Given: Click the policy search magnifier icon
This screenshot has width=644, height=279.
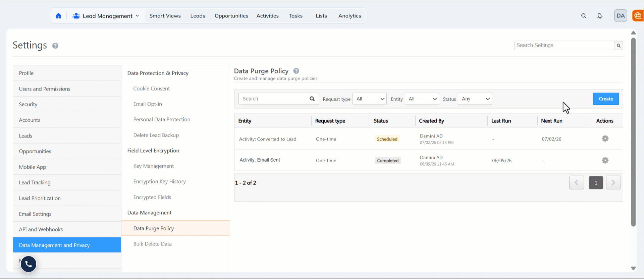Looking at the screenshot, I should 312,99.
